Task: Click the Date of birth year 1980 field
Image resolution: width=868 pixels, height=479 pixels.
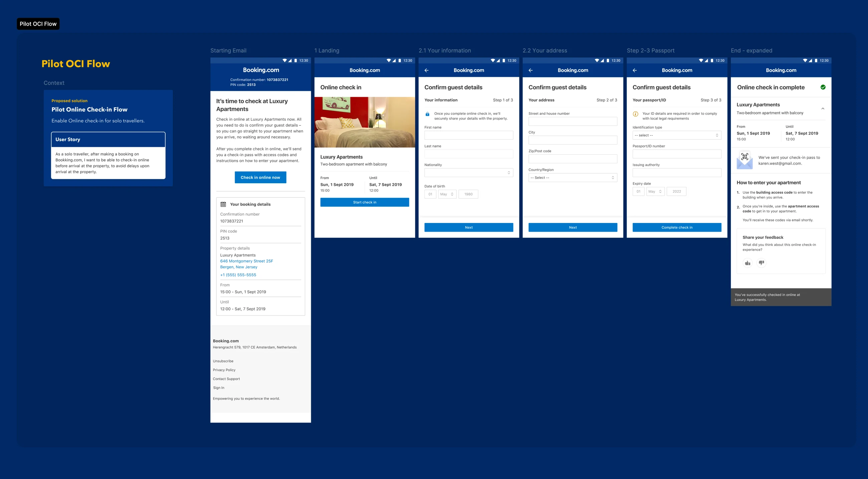Action: 468,194
